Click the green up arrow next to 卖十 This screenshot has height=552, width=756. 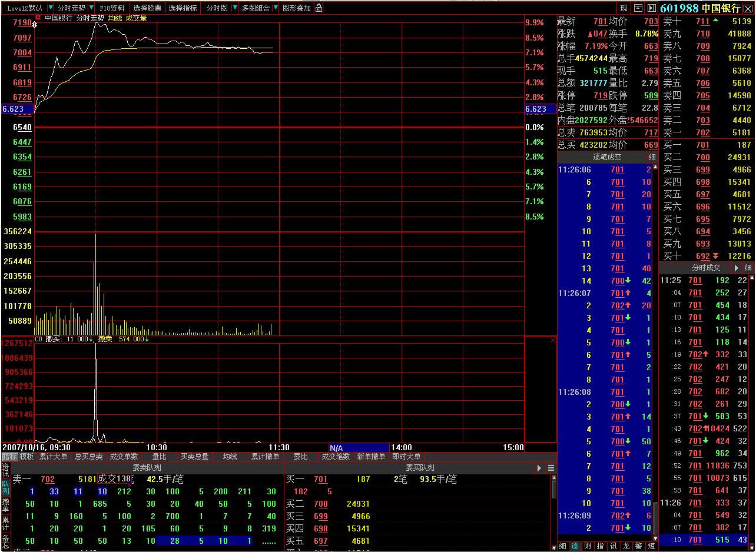point(716,21)
